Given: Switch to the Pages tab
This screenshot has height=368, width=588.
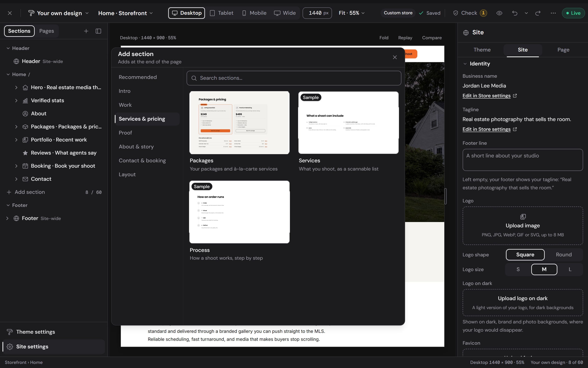Looking at the screenshot, I should pos(47,31).
